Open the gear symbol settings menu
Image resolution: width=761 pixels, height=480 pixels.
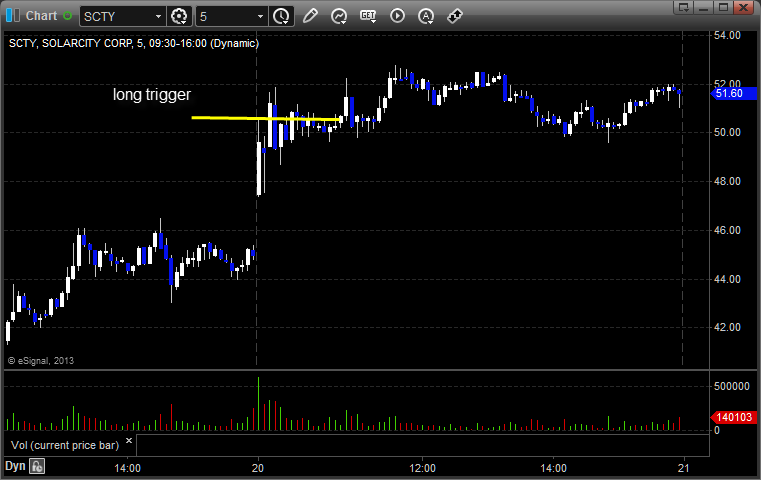pyautogui.click(x=179, y=17)
